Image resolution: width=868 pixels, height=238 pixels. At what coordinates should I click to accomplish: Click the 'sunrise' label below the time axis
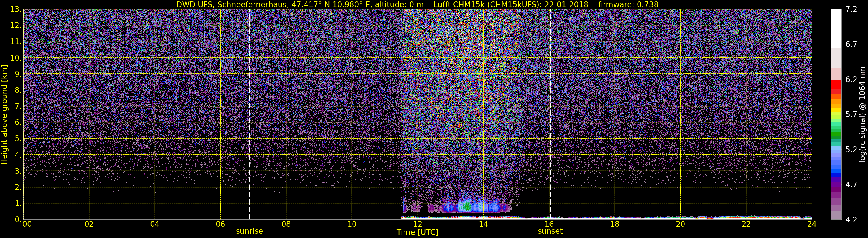pos(249,231)
